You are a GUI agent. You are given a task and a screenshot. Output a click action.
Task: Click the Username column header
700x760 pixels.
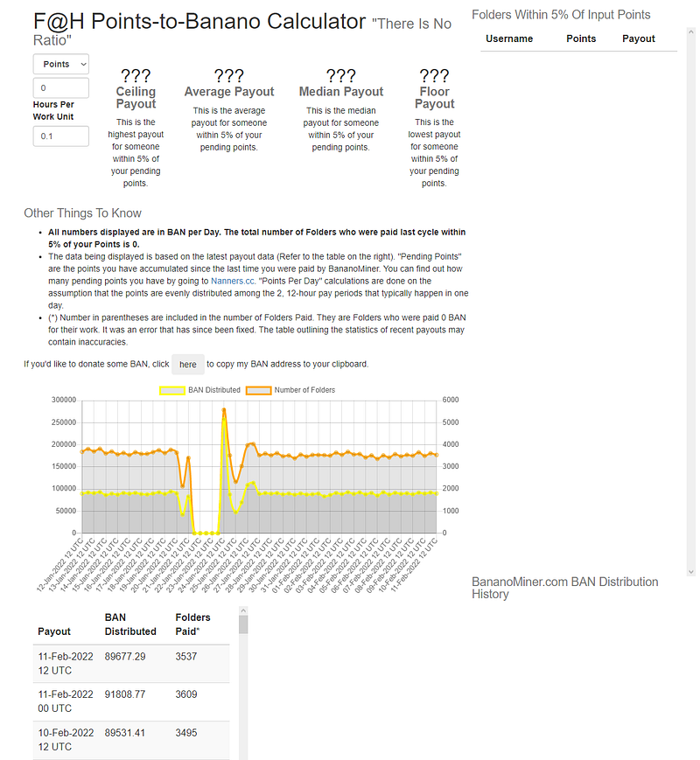(x=509, y=38)
